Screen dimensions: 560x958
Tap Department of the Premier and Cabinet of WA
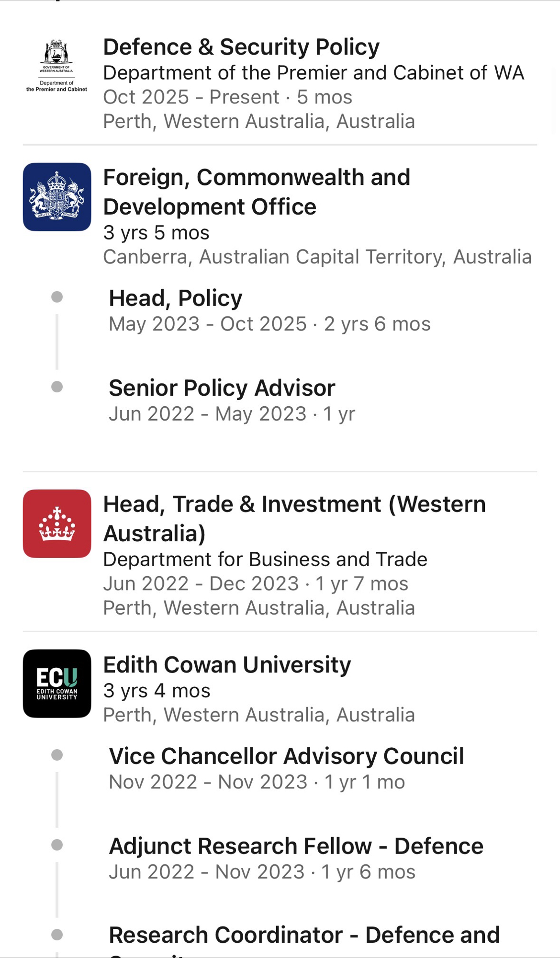(314, 73)
